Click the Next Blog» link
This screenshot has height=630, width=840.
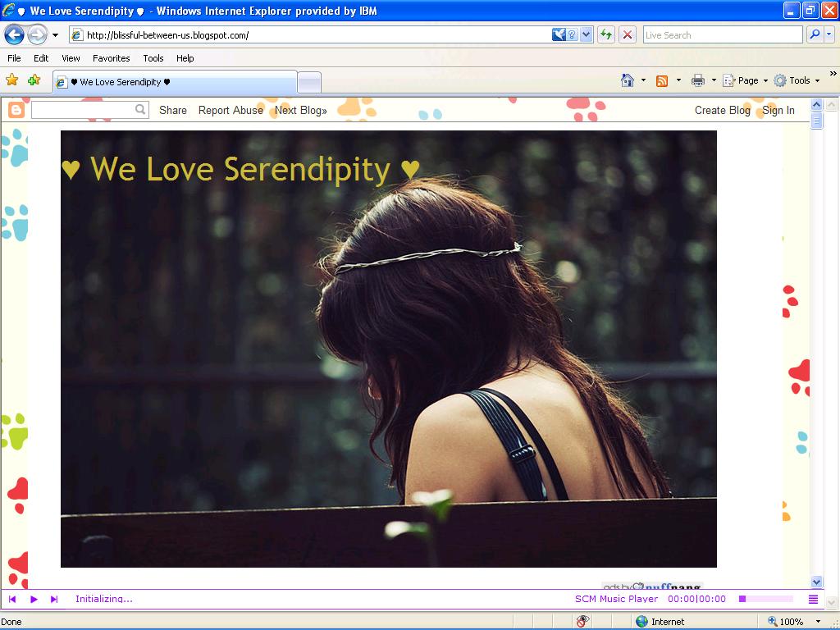300,111
